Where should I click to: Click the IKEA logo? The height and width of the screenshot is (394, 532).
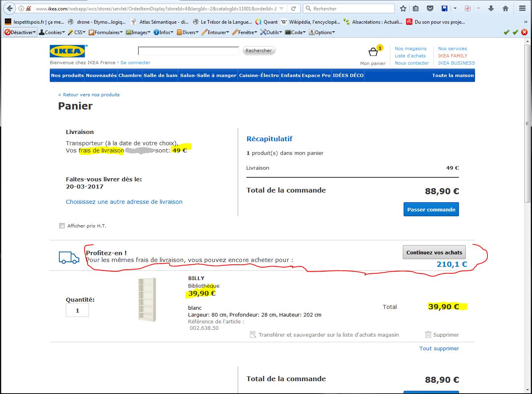point(67,51)
